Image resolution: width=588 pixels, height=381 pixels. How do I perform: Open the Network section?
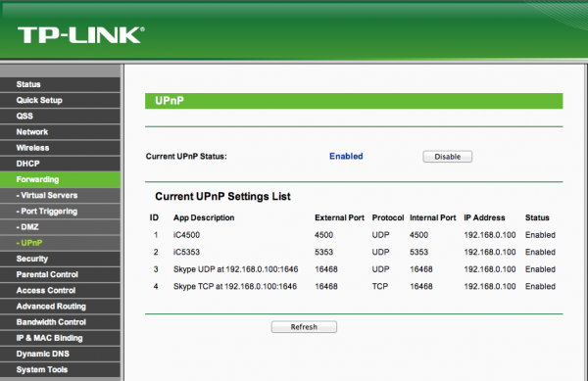(x=60, y=132)
